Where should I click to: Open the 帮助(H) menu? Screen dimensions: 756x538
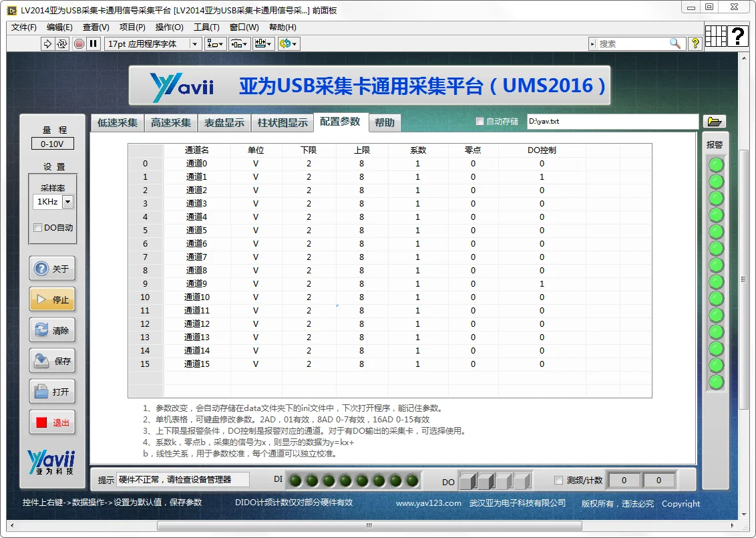coord(282,27)
